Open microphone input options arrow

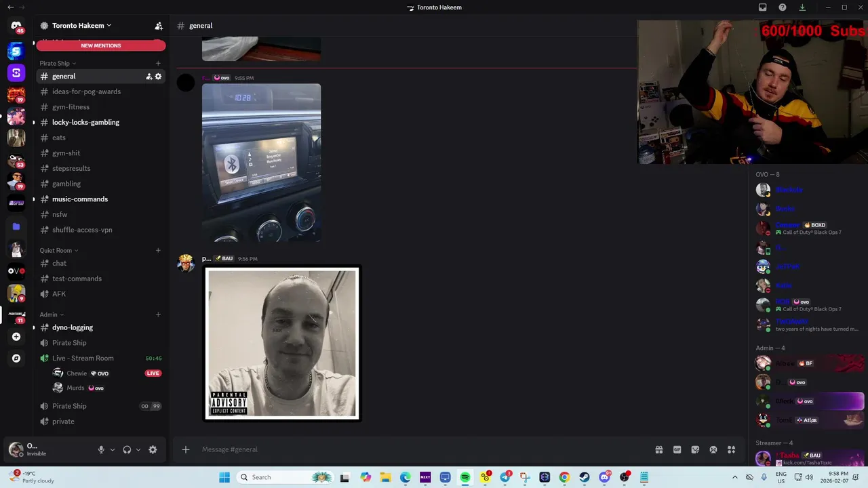click(113, 449)
